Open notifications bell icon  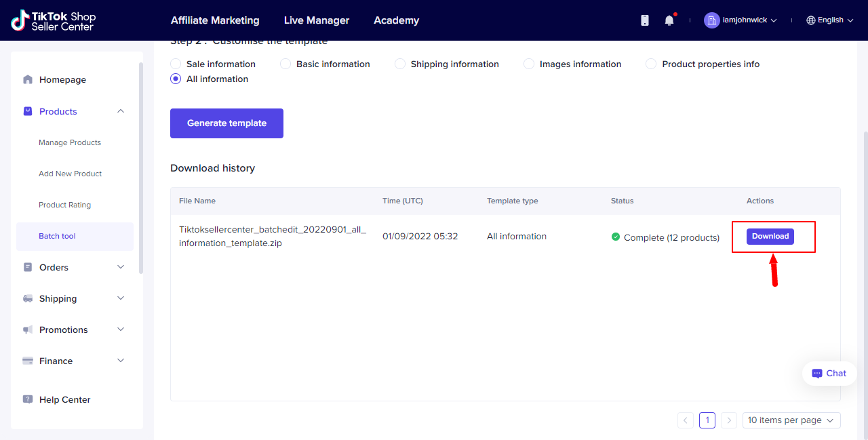coord(669,20)
